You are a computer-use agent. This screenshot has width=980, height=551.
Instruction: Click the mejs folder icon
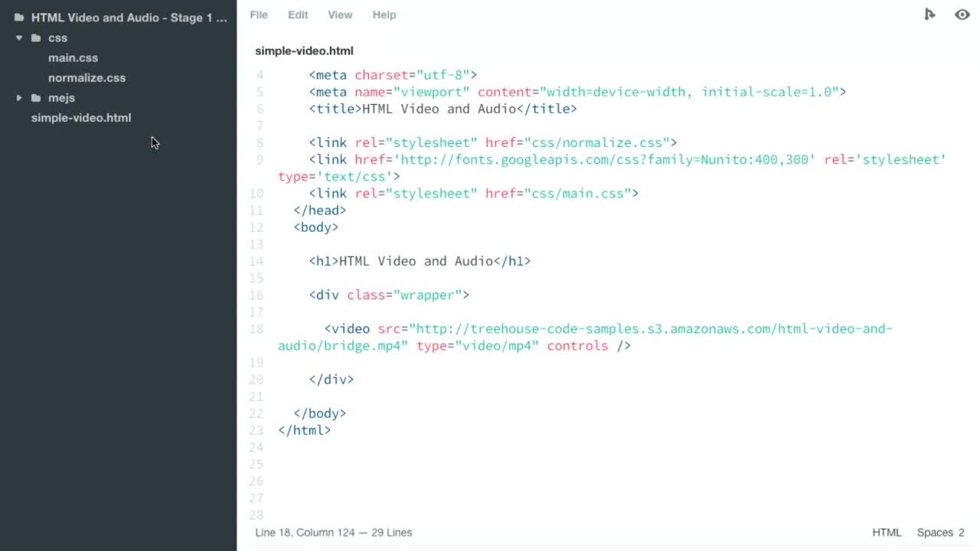[36, 98]
